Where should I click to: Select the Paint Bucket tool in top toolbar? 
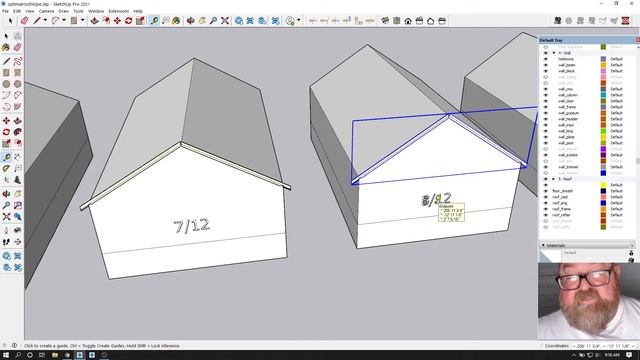coord(176,20)
